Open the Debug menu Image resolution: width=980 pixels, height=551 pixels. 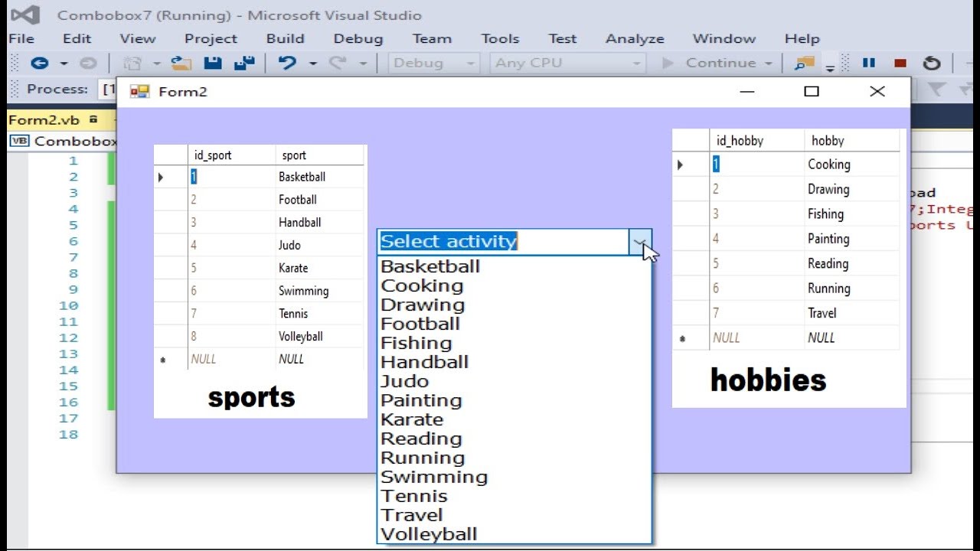click(358, 39)
